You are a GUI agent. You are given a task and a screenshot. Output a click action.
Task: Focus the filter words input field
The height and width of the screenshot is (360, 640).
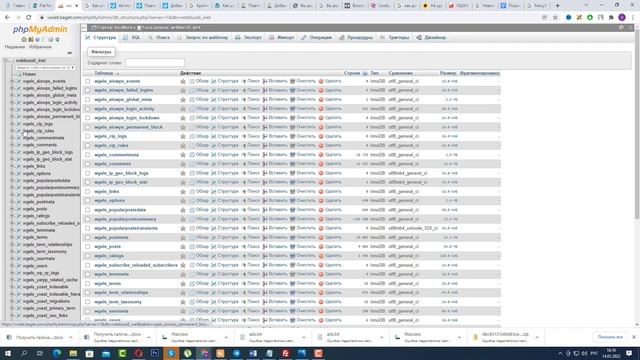pyautogui.click(x=155, y=63)
